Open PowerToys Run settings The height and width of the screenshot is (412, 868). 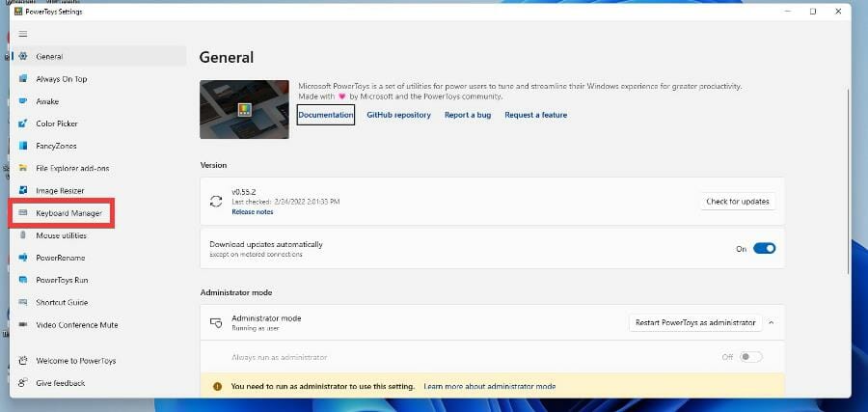click(x=62, y=280)
